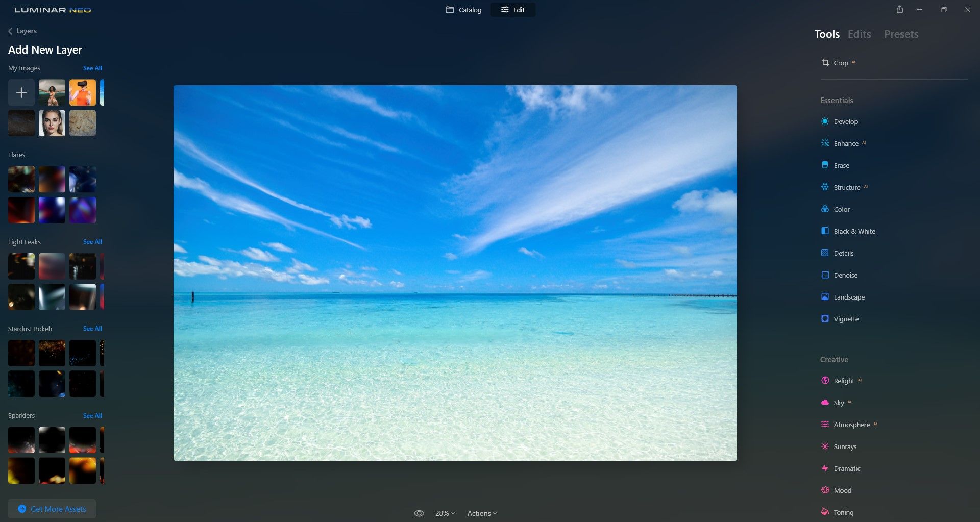Screen dimensions: 980x522
Task: Open the Develop tool icon
Action: [x=825, y=121]
